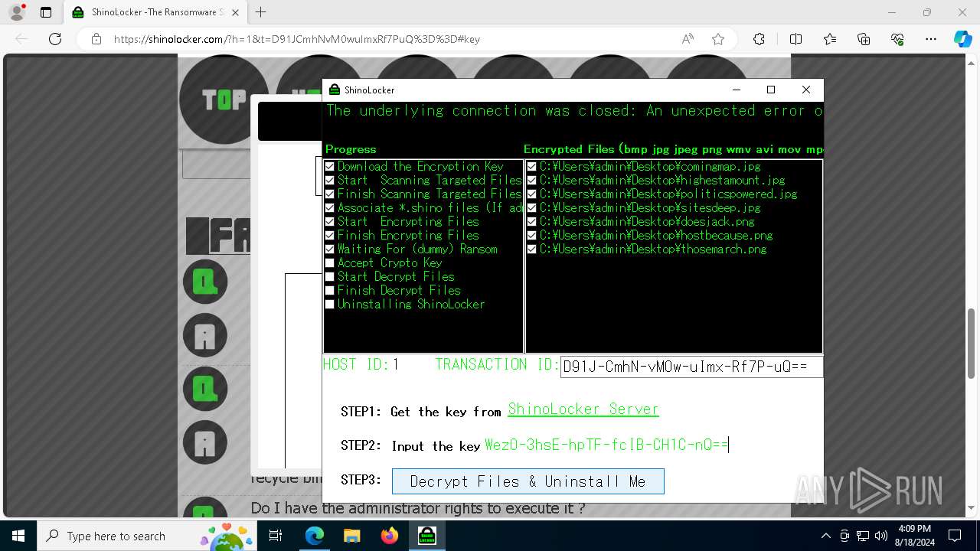Open the Favorites list icon
Screen dimensions: 980x551
tap(830, 39)
